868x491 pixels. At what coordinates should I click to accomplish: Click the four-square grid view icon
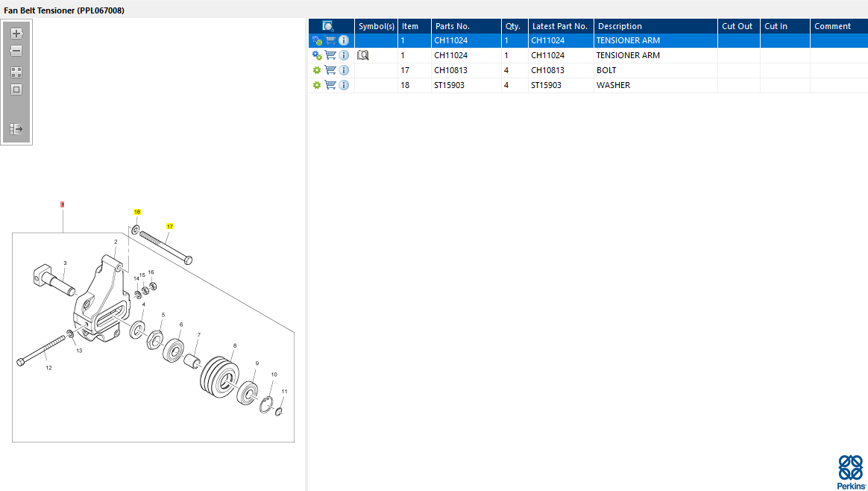click(16, 72)
